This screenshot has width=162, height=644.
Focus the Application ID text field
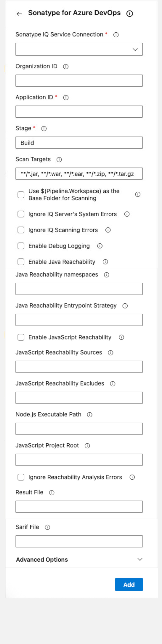[79, 112]
